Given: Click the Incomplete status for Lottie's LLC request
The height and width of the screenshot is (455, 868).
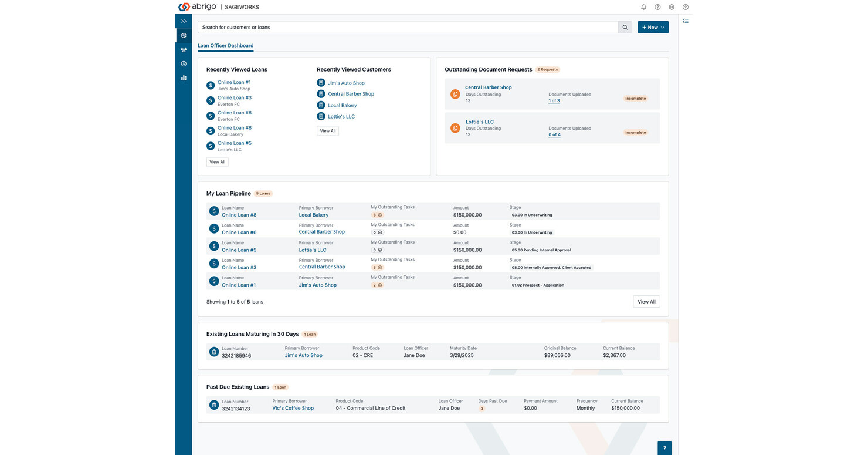Looking at the screenshot, I should 635,132.
